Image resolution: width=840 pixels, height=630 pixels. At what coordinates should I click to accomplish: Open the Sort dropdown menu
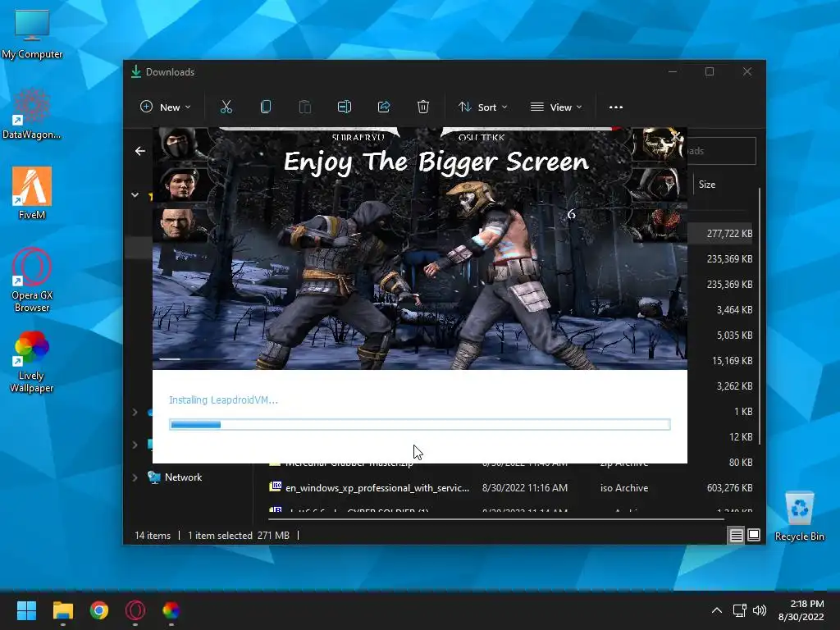pos(482,107)
